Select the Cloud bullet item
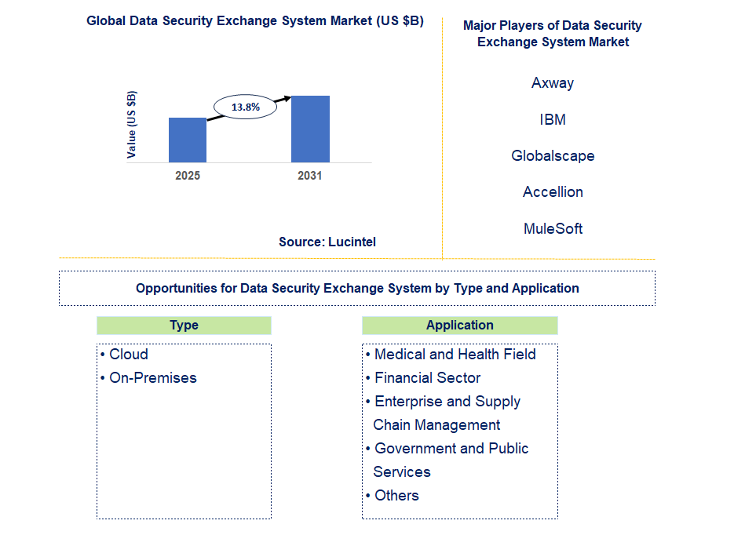The width and height of the screenshot is (756, 535). (124, 355)
